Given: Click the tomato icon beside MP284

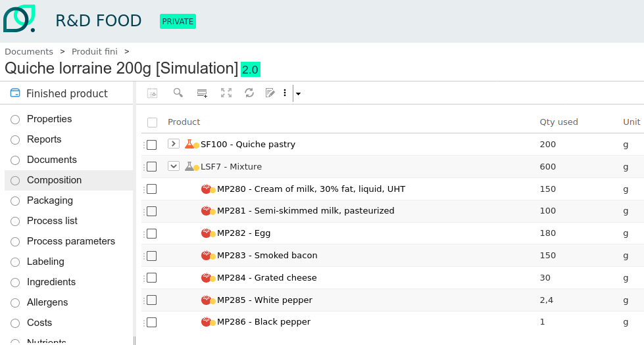Looking at the screenshot, I should 206,278.
